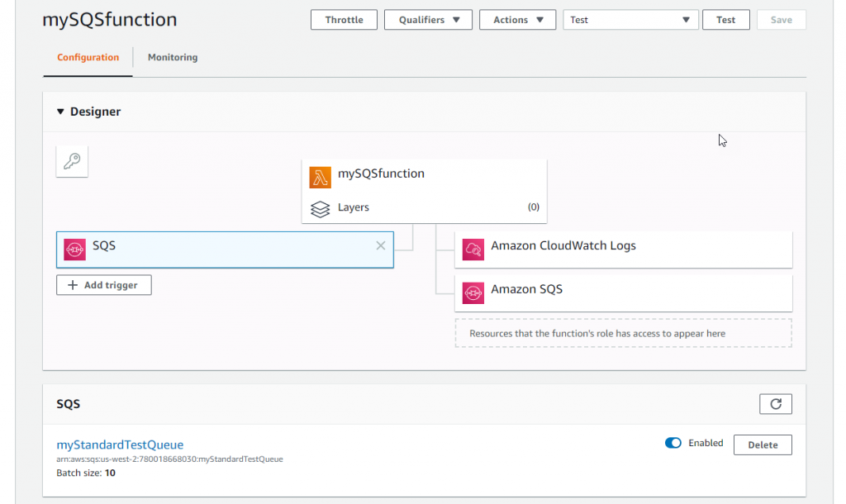Open the Actions dropdown
Screen dimensions: 846x504
[517, 20]
